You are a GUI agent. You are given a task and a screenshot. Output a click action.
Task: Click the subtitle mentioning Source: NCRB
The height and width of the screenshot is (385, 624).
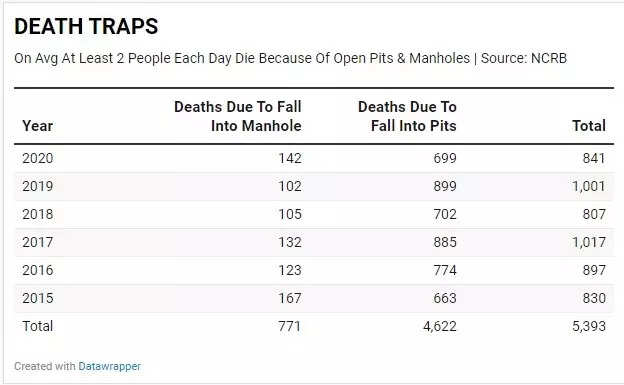pos(290,58)
